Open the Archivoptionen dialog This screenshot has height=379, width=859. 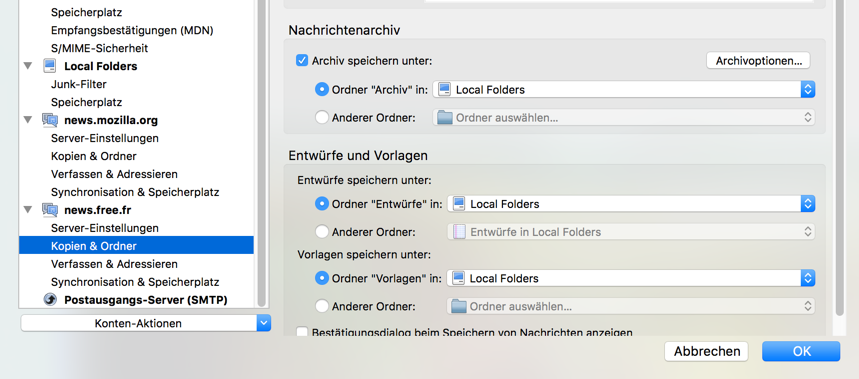point(758,60)
